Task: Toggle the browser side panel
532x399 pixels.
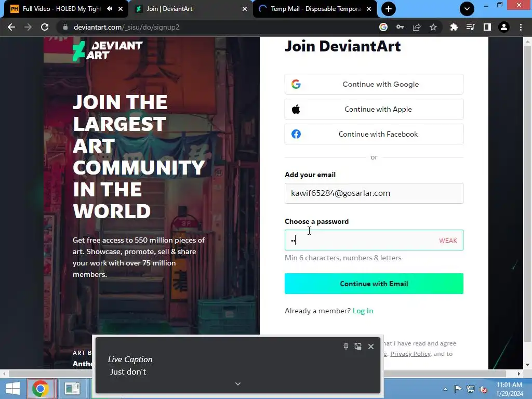Action: click(487, 27)
